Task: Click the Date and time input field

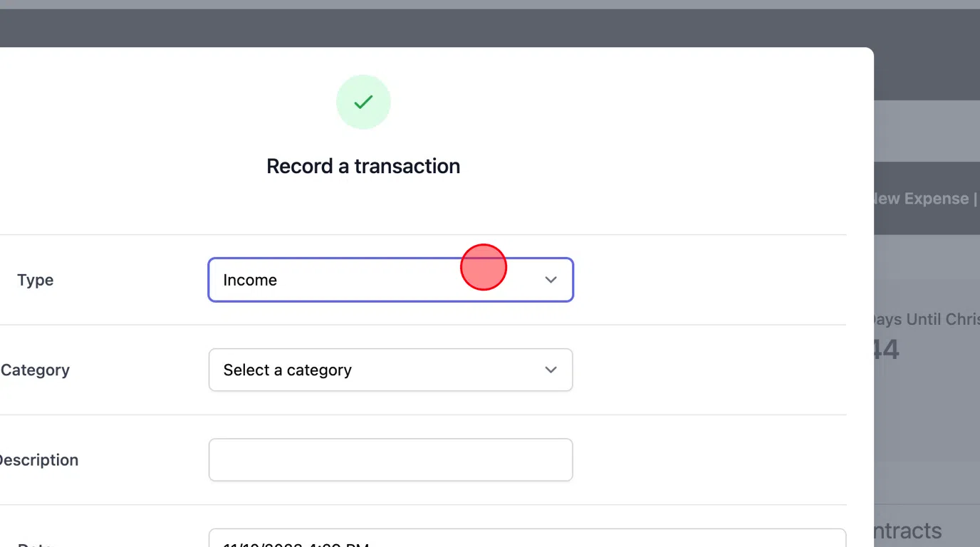Action: point(527,538)
